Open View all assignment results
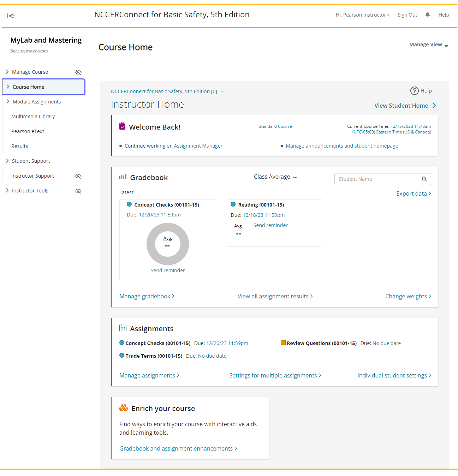Screen dimensions: 458x476 pyautogui.click(x=275, y=296)
